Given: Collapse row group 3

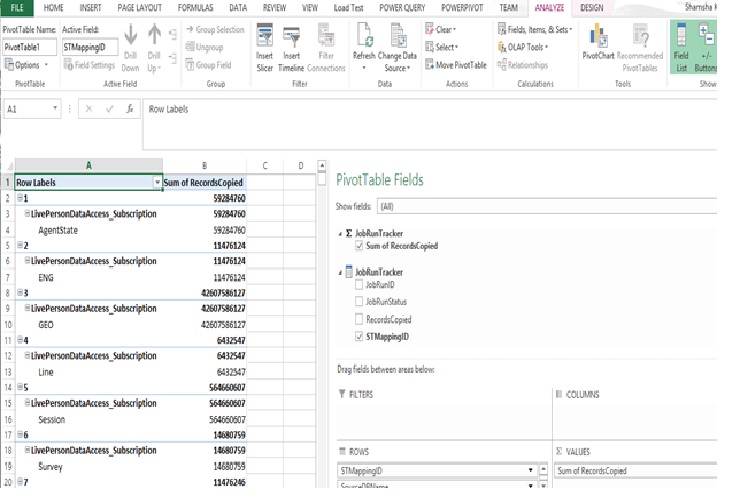Looking at the screenshot, I should 20,292.
